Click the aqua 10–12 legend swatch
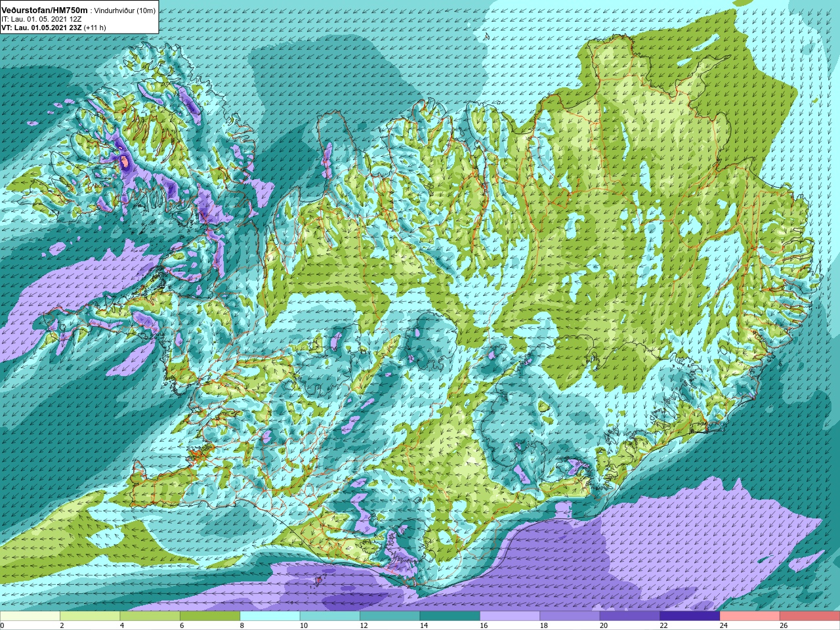The image size is (840, 630). 330,616
